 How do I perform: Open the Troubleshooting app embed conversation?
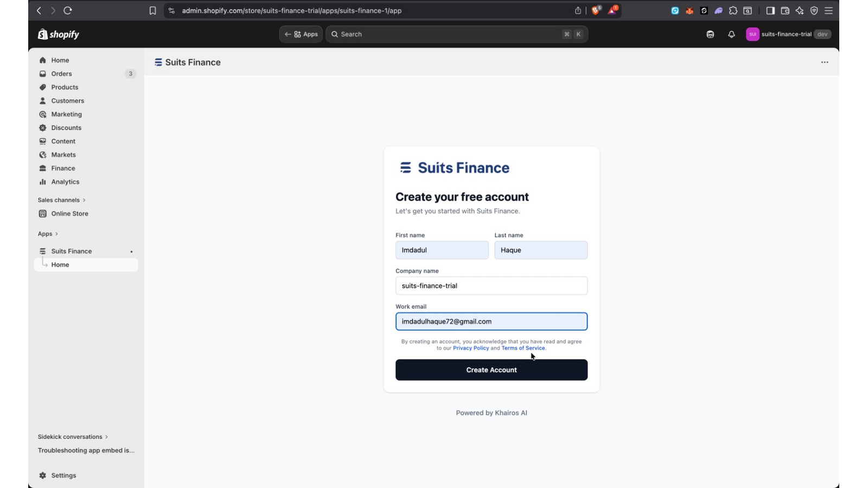point(86,450)
